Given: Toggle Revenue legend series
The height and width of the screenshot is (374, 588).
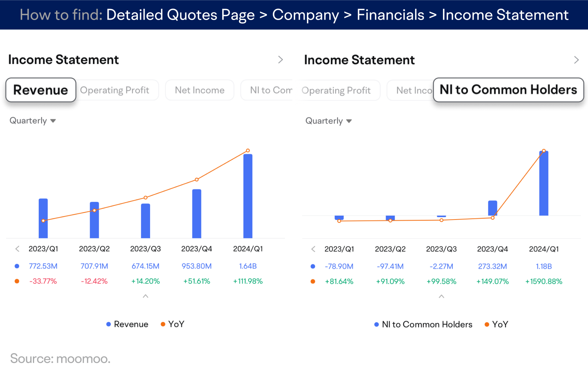Looking at the screenshot, I should tap(127, 324).
